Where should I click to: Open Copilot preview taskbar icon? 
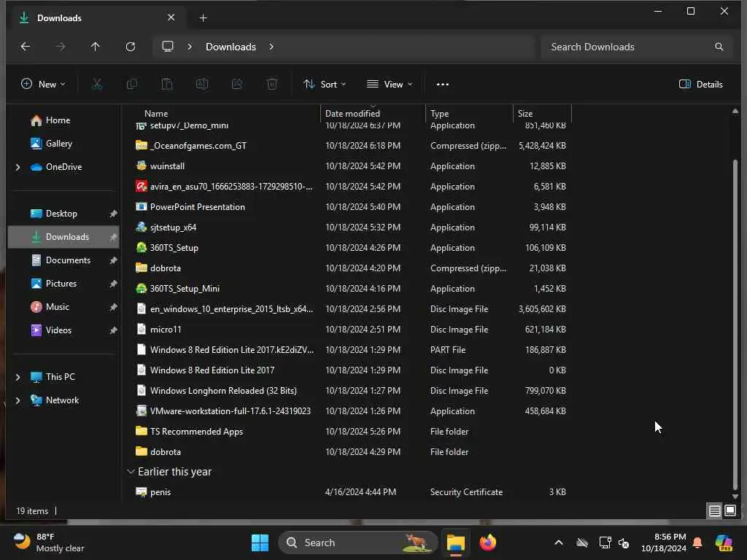(724, 542)
